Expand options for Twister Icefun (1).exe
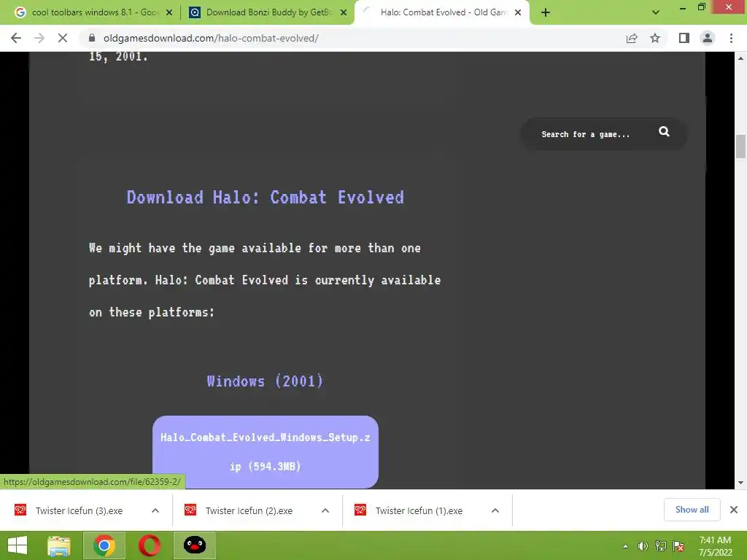The width and height of the screenshot is (747, 560). pos(495,510)
